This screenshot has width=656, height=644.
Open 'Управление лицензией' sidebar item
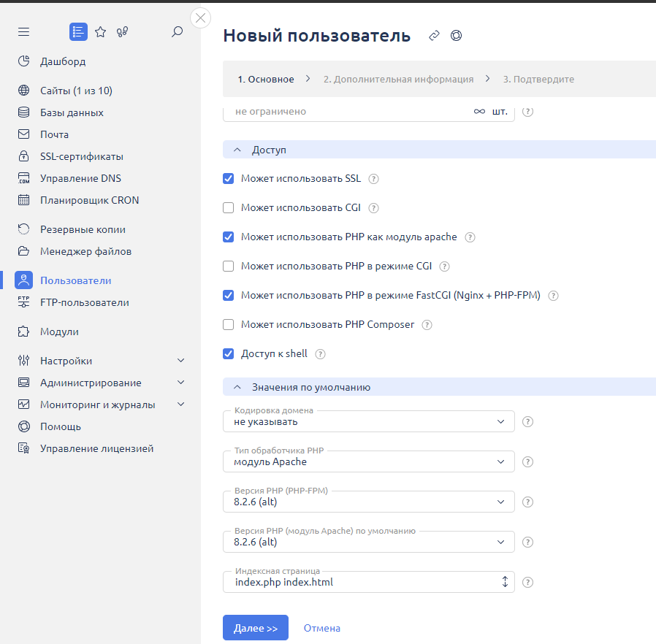pos(96,448)
